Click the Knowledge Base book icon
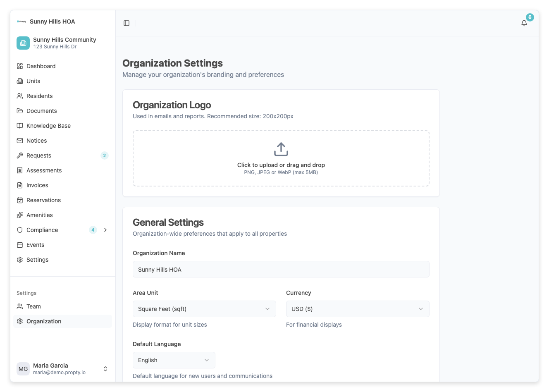Screen dimensions: 549x392 pos(20,126)
